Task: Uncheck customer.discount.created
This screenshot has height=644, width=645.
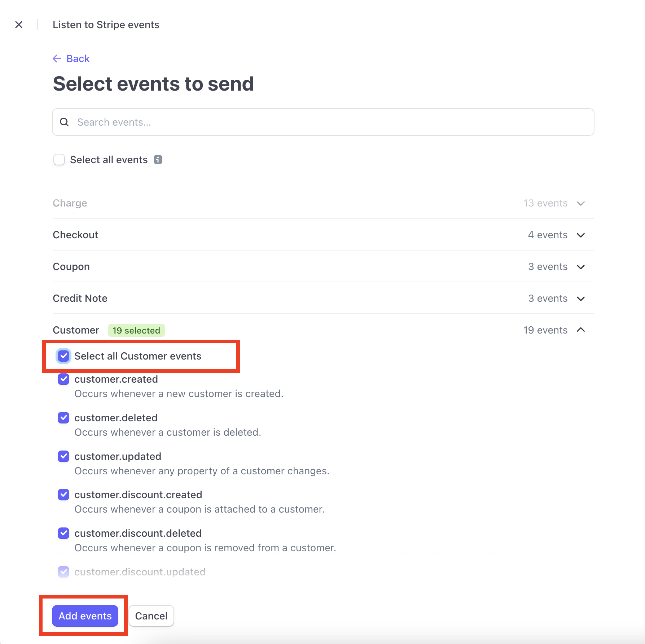Action: point(63,495)
